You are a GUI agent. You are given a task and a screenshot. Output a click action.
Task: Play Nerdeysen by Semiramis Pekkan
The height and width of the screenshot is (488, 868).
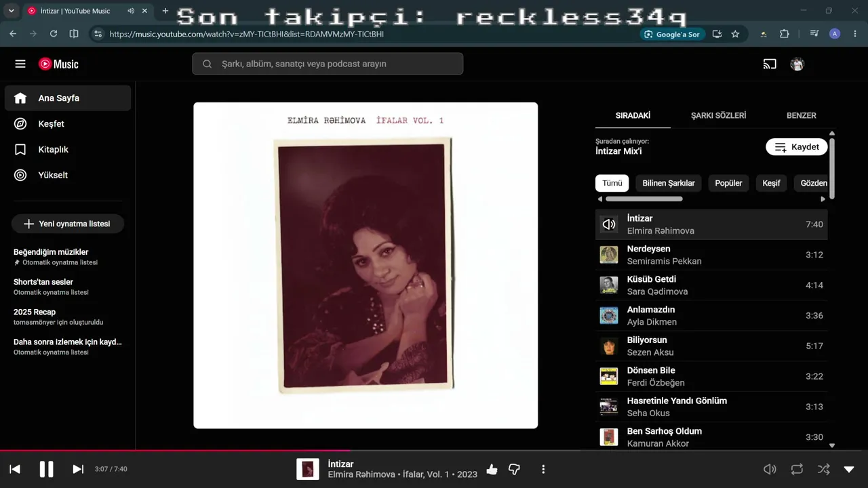pos(711,255)
